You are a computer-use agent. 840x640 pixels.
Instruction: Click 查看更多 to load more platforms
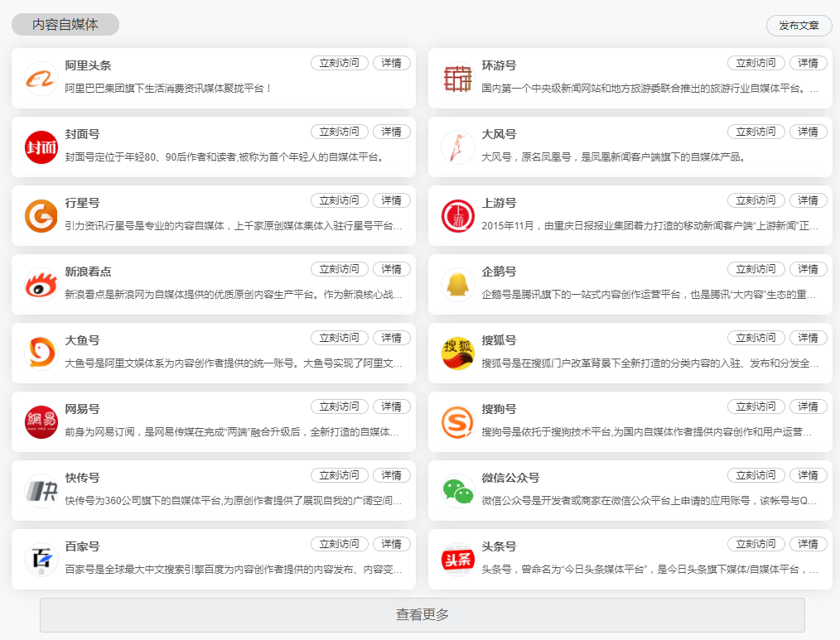coord(422,615)
